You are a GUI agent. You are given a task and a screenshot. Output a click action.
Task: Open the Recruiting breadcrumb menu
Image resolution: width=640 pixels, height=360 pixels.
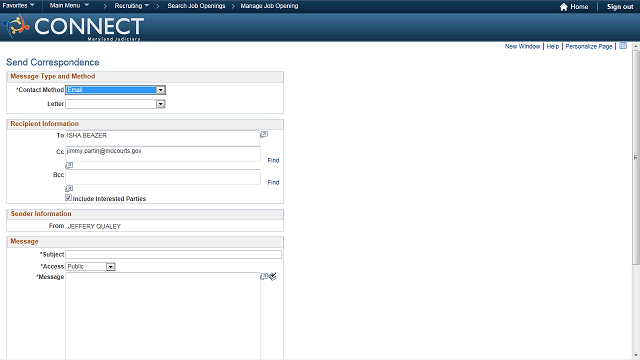click(131, 6)
